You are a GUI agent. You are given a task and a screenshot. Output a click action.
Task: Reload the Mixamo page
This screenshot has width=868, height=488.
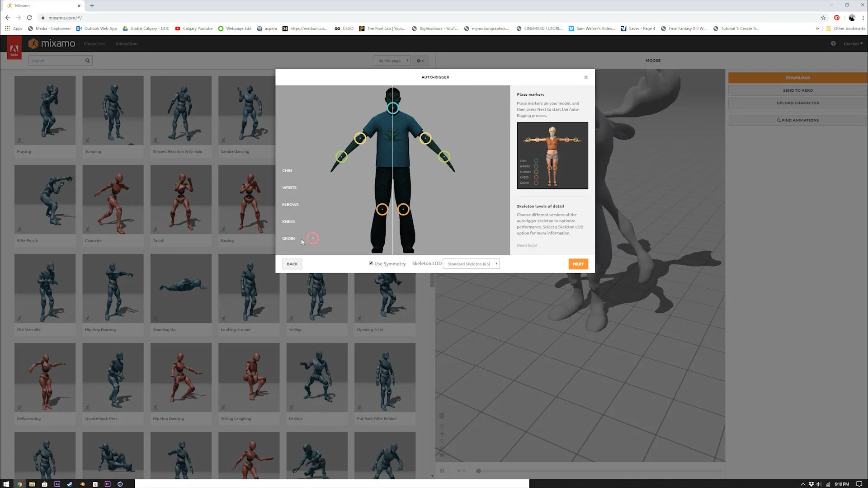point(29,18)
